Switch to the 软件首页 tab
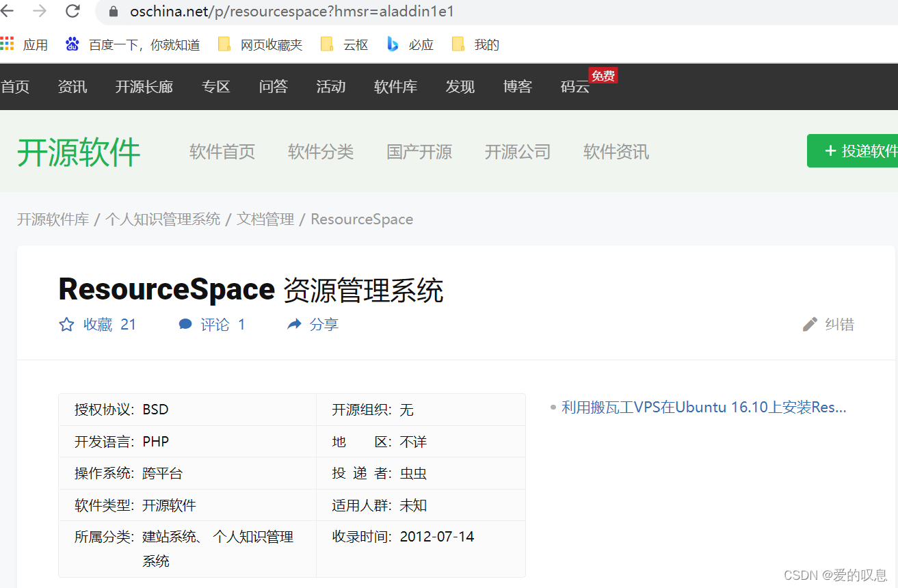The width and height of the screenshot is (898, 588). coord(222,151)
